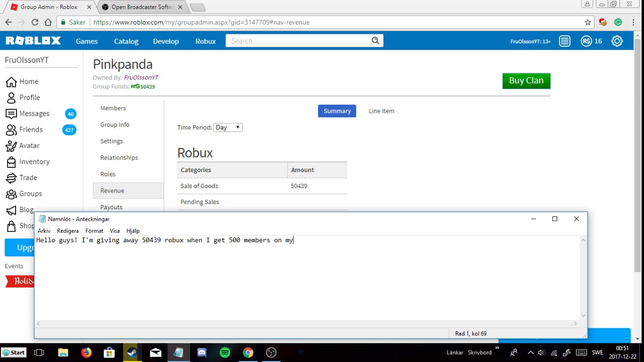The image size is (644, 362).
Task: Open Discord from the taskbar
Action: (x=202, y=352)
